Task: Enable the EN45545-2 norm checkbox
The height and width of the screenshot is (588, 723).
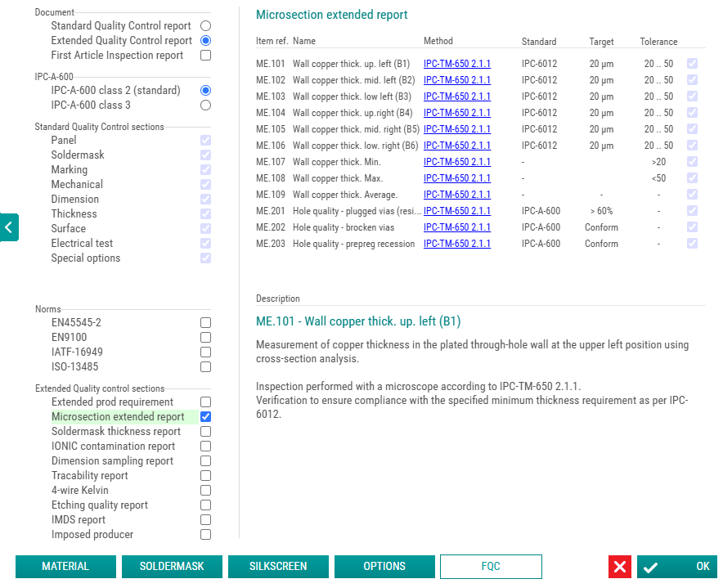Action: [x=205, y=323]
